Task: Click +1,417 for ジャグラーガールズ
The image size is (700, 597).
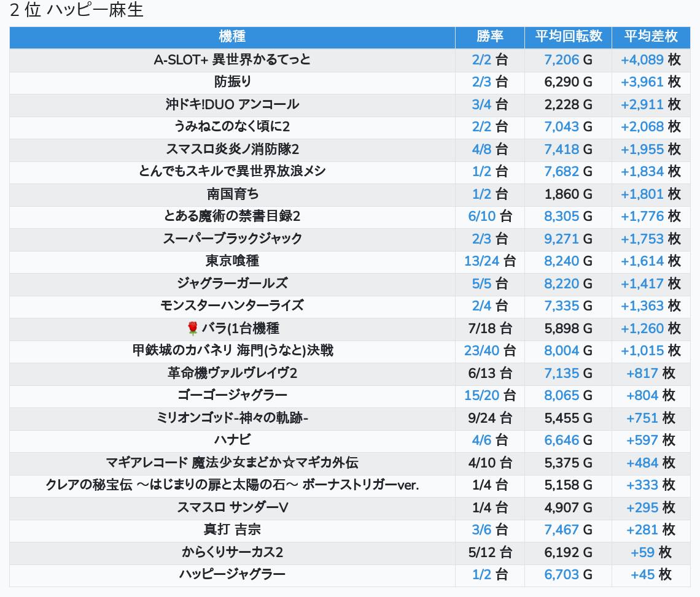Action: [x=642, y=284]
